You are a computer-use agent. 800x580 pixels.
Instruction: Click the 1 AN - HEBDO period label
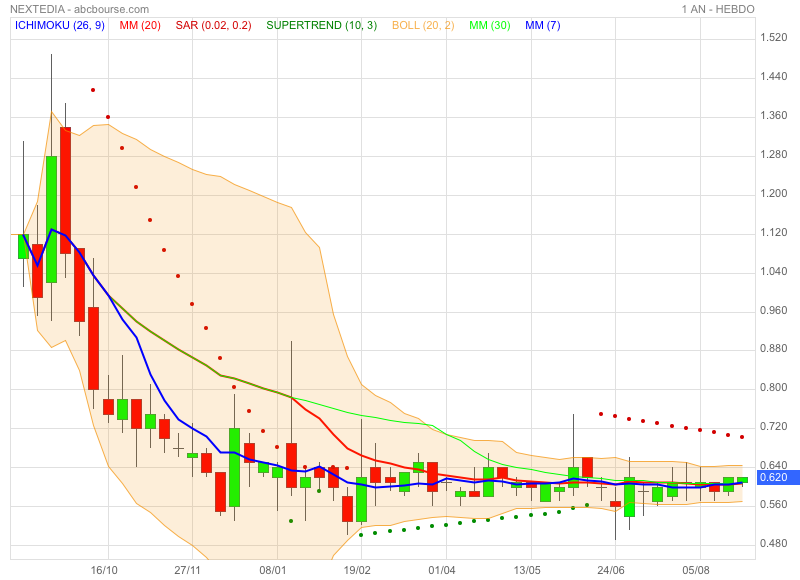click(x=718, y=9)
